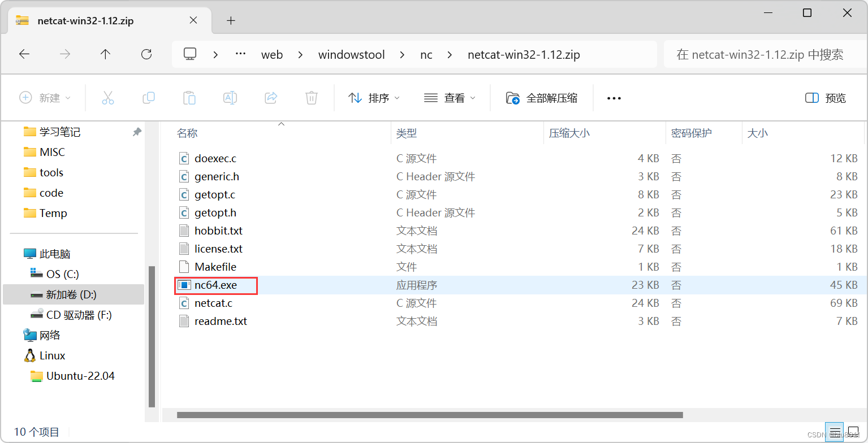Navigate up one folder level
Viewport: 868px width, 443px height.
[x=105, y=54]
